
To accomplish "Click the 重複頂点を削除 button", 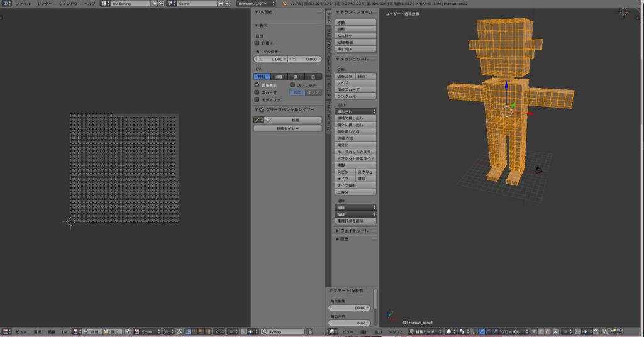I will coord(356,221).
